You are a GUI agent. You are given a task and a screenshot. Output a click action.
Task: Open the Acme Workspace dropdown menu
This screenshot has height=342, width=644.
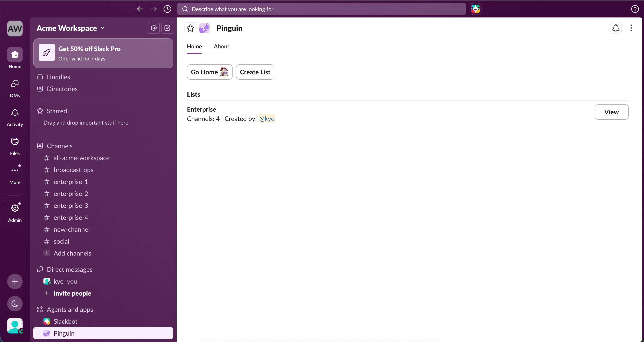(70, 28)
